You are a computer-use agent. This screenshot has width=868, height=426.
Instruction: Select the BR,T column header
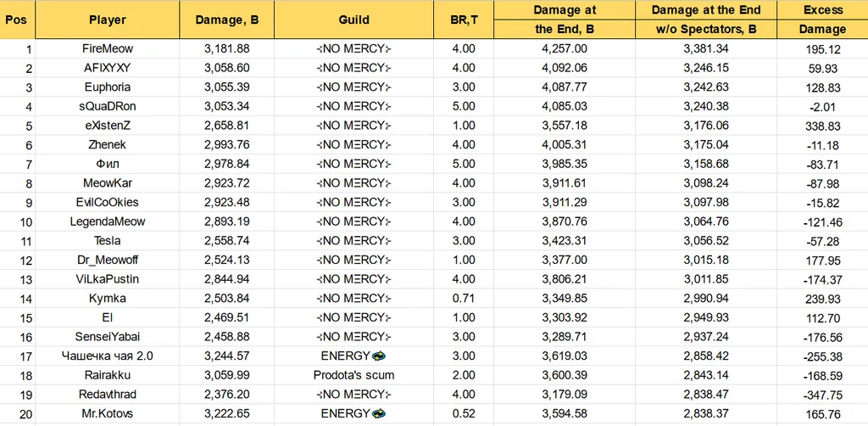click(x=464, y=20)
